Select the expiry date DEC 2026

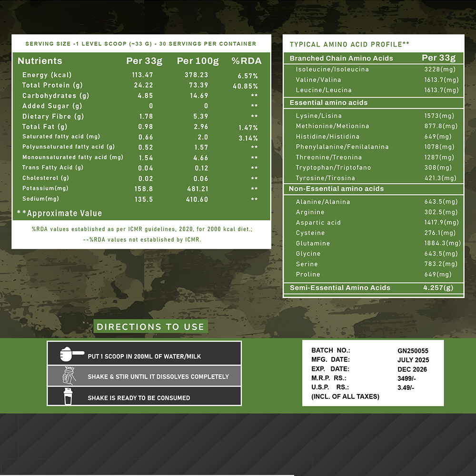tap(412, 369)
